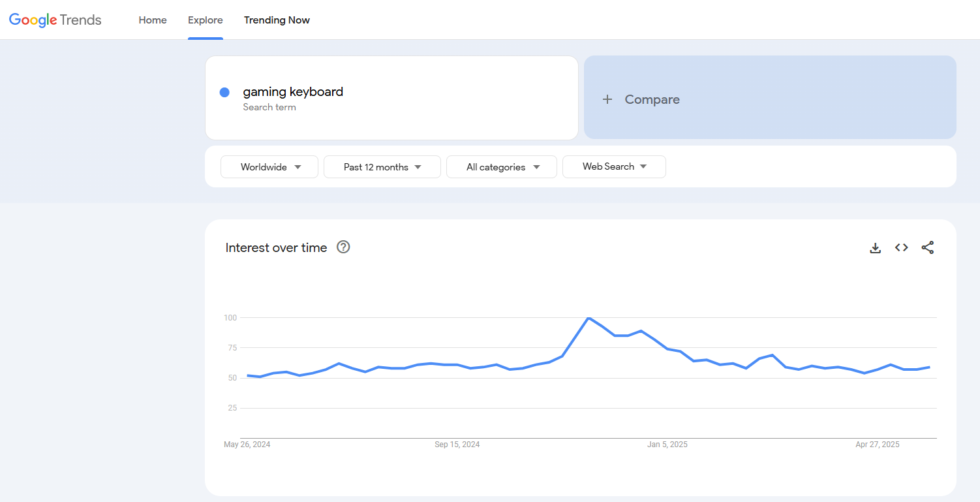
Task: Click the 'Apr 27, 2025' axis label
Action: pyautogui.click(x=878, y=445)
